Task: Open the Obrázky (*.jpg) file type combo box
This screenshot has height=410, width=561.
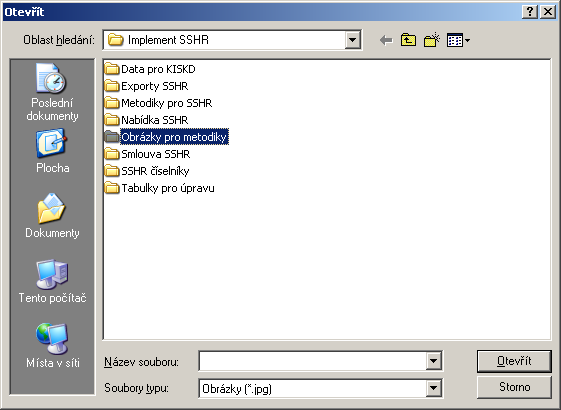Action: (321, 389)
